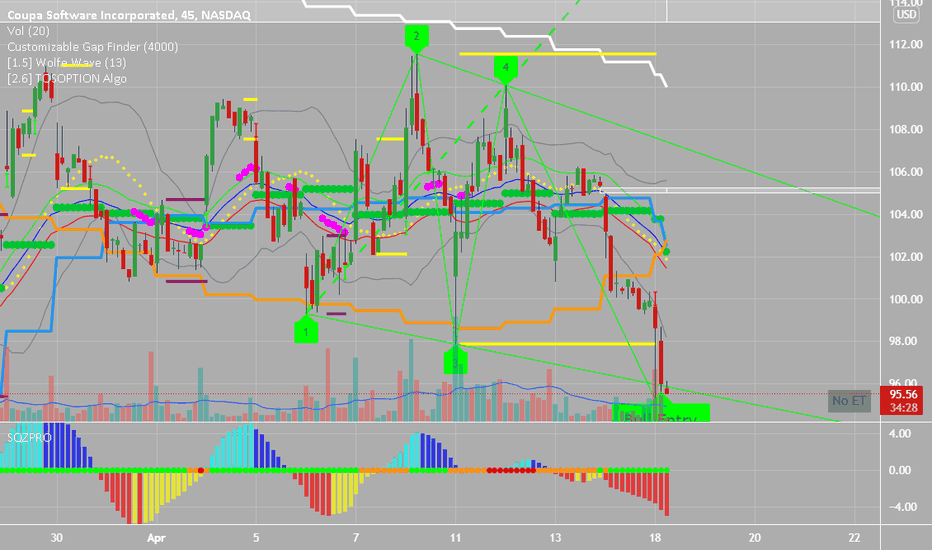Viewport: 932px width, 550px height.
Task: Select the Vol (20) indicator label
Action: tap(28, 31)
